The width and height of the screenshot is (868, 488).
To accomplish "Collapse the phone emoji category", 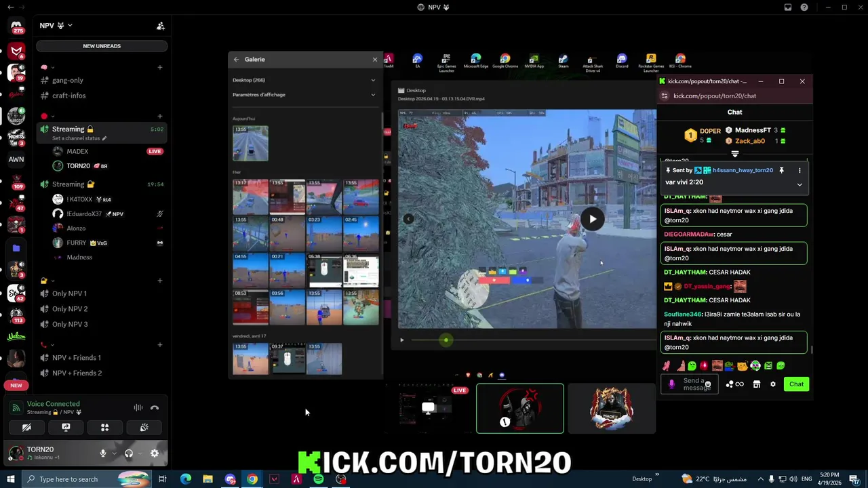I will pos(47,345).
